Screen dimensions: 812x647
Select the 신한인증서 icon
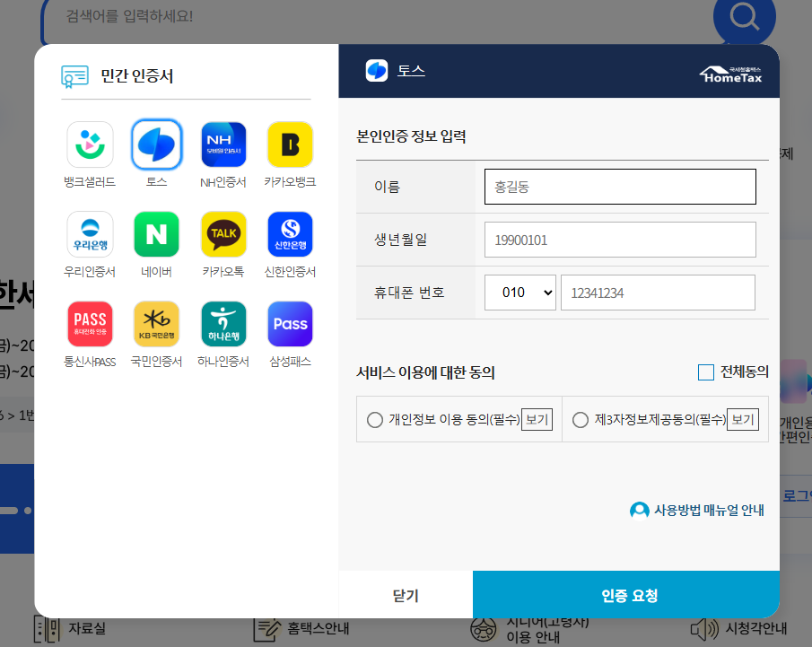pos(290,234)
